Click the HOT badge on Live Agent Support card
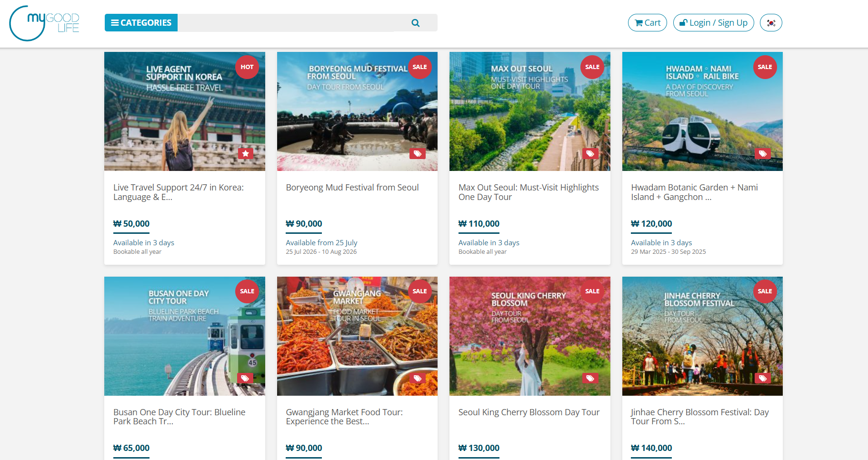The image size is (868, 460). pyautogui.click(x=247, y=67)
